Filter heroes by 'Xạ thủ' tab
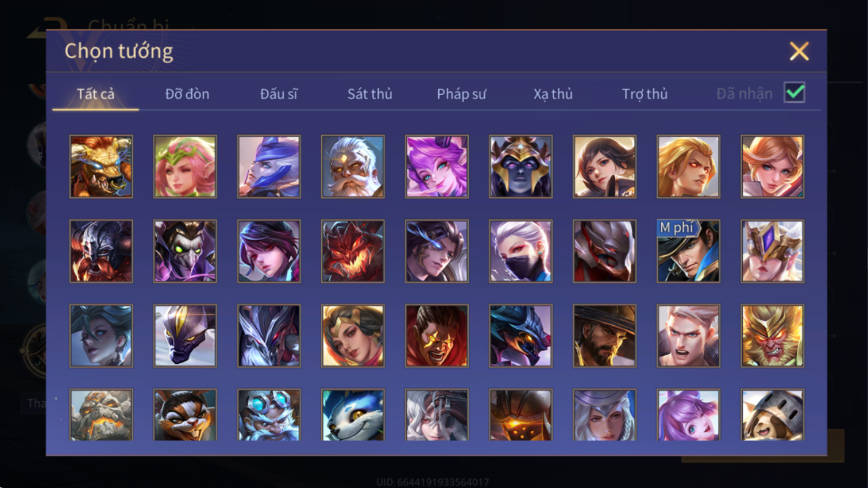Screen dimensions: 868x488 553,94
